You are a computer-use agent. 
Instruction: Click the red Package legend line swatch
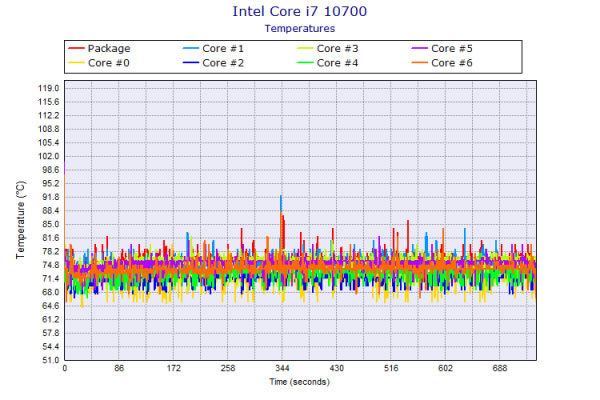(x=76, y=48)
